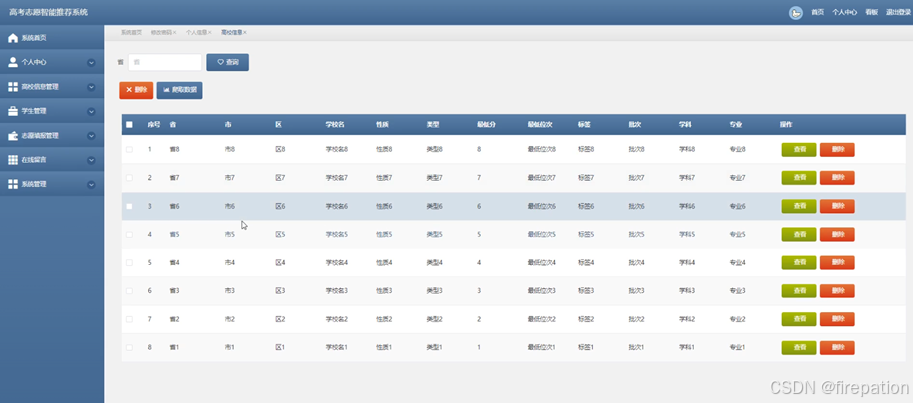Open 首页 link in top bar

pos(818,12)
